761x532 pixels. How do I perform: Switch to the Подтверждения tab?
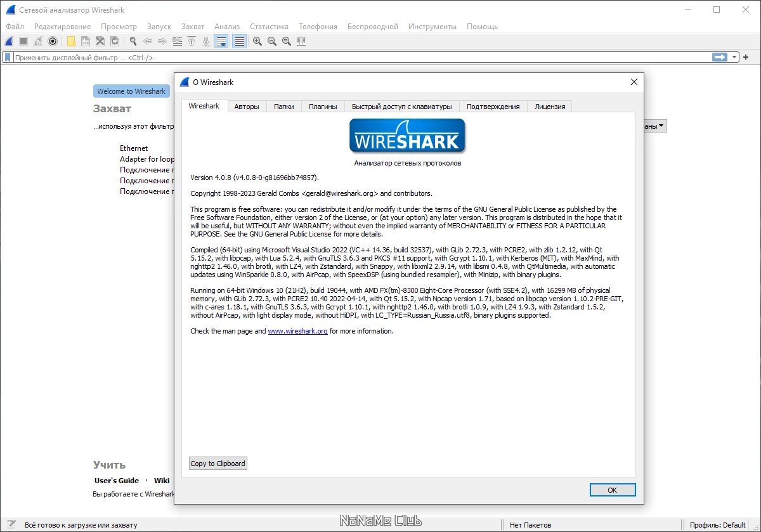point(493,107)
